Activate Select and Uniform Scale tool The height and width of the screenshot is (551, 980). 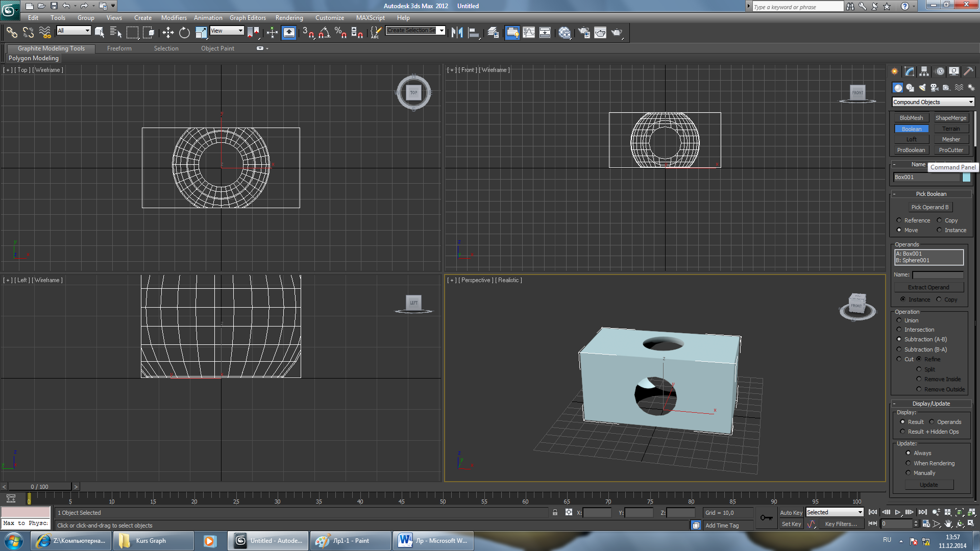tap(201, 33)
